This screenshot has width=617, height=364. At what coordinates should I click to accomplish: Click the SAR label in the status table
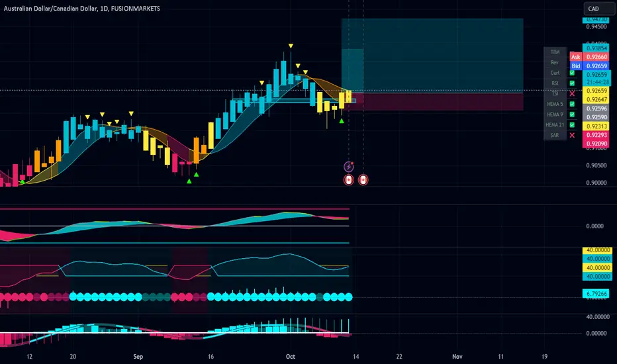point(555,136)
